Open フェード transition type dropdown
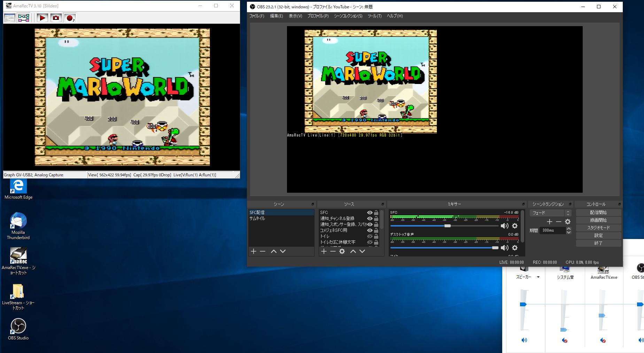644x353 pixels. (550, 213)
